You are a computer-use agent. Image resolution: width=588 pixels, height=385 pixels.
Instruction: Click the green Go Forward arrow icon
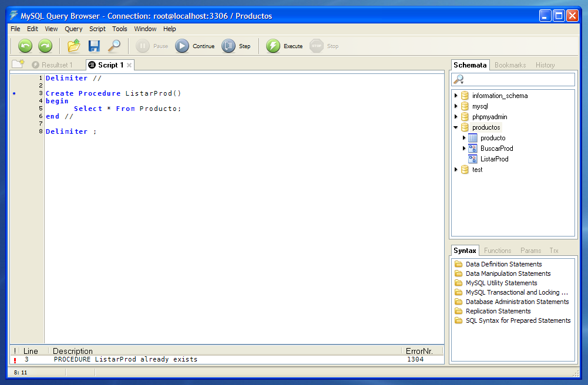[45, 46]
